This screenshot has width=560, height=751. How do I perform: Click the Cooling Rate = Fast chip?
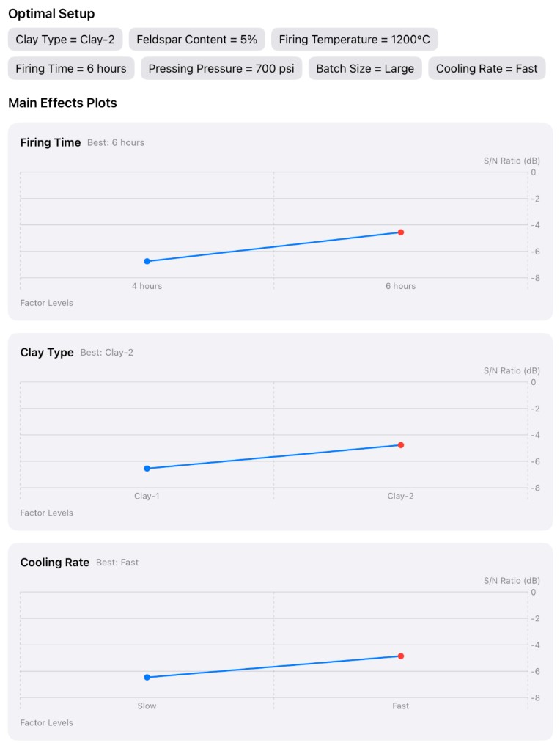coord(487,69)
